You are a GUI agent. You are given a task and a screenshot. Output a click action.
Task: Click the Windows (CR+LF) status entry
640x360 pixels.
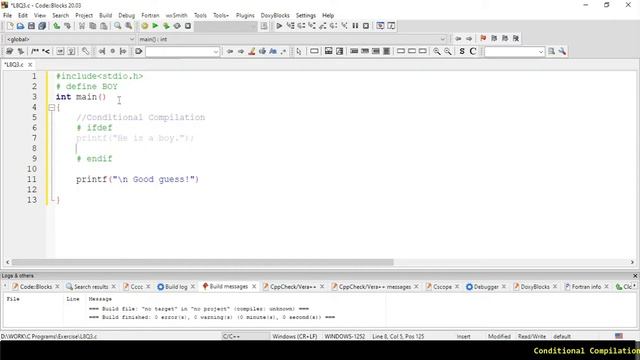pos(295,336)
